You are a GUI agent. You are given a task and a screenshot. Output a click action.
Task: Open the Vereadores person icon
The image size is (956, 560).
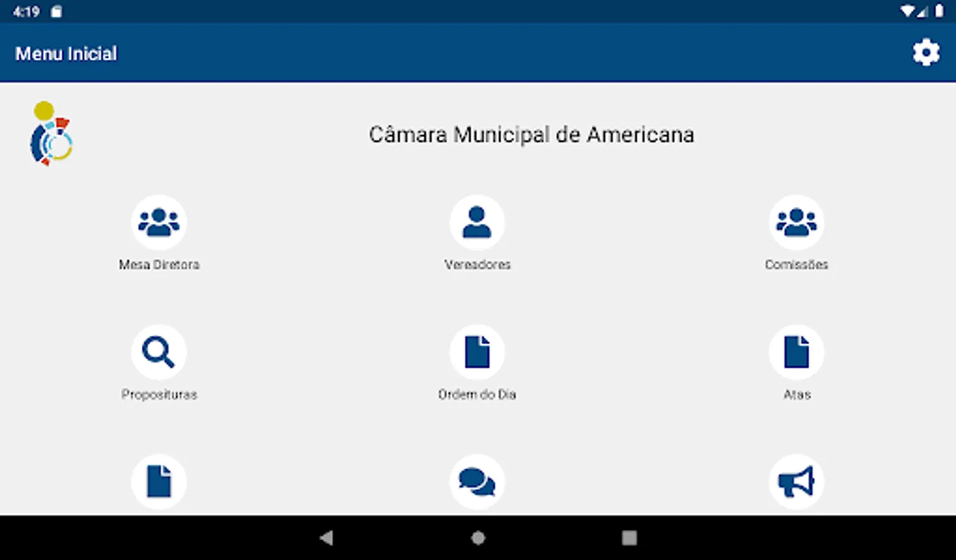tap(477, 222)
